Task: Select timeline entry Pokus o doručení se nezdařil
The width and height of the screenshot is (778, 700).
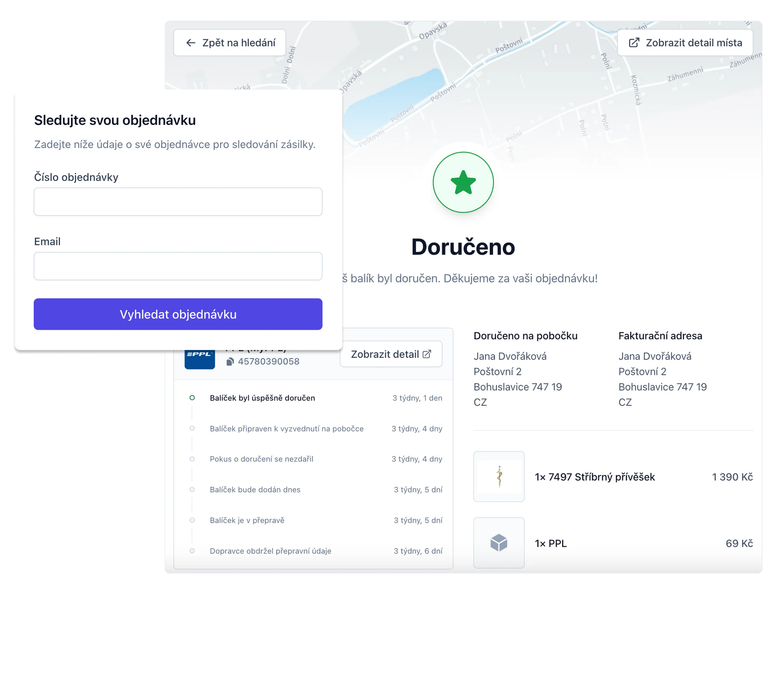Action: [261, 459]
